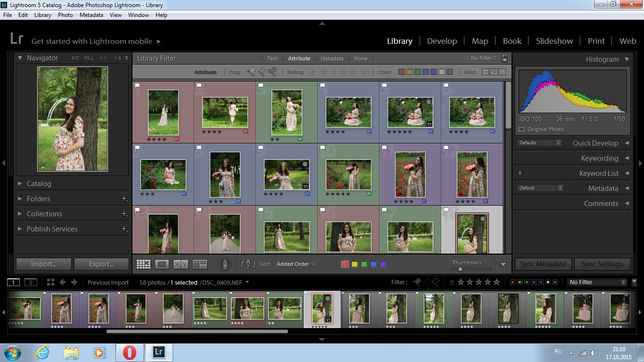Viewport: 644px width, 362px height.
Task: Activate second monitor display button
Action: tap(31, 282)
